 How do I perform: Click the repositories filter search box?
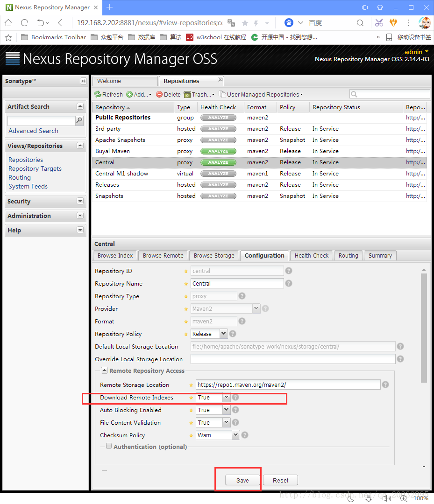tap(390, 94)
